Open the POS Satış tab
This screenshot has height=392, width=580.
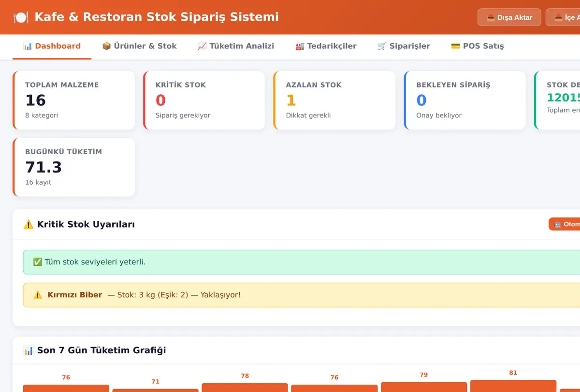478,46
